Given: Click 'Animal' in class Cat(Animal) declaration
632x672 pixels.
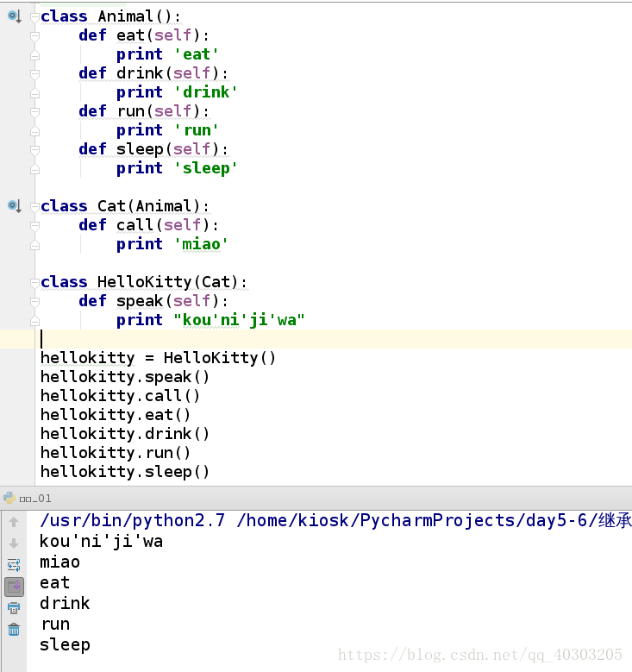Looking at the screenshot, I should coord(163,206).
